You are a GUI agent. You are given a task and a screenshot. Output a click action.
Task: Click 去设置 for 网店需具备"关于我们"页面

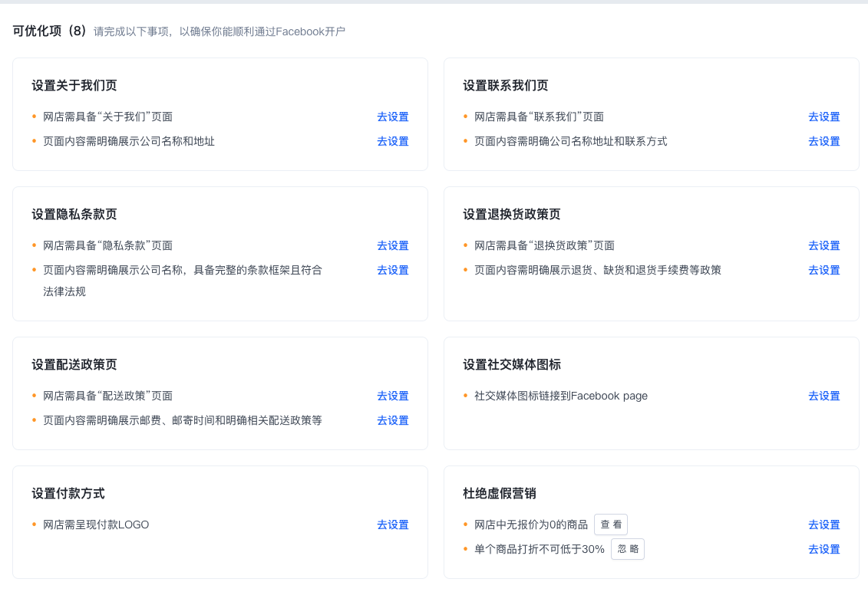pos(393,117)
